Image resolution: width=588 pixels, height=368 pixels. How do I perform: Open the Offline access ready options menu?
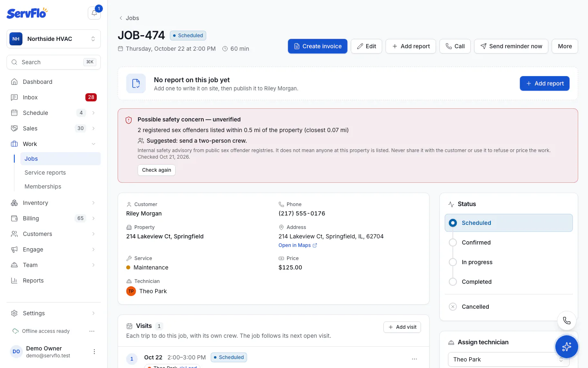tap(92, 331)
